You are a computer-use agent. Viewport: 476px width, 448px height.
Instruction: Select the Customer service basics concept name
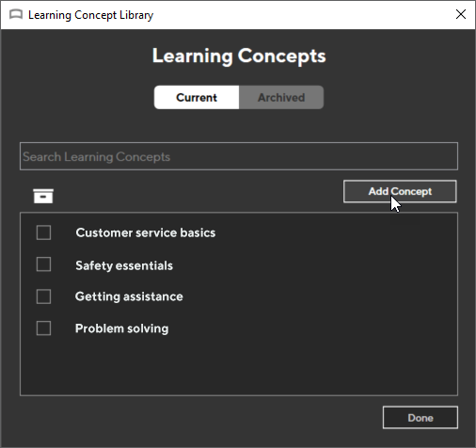(146, 232)
